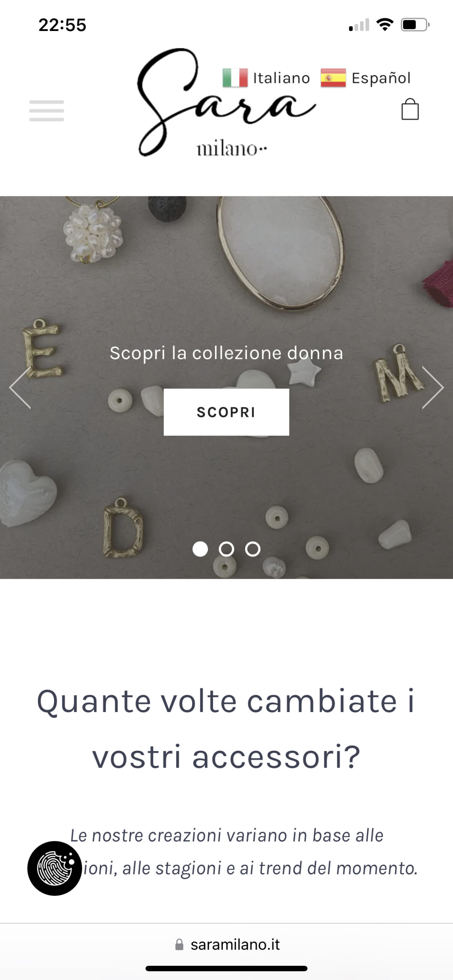Tap the Sara Milano logo
Viewport: 453px width, 980px height.
coord(227,103)
